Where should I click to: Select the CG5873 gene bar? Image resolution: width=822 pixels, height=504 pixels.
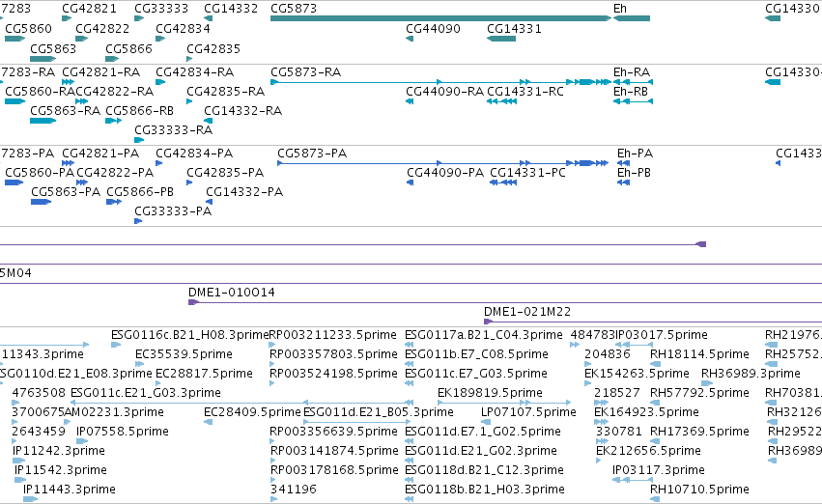(x=440, y=18)
